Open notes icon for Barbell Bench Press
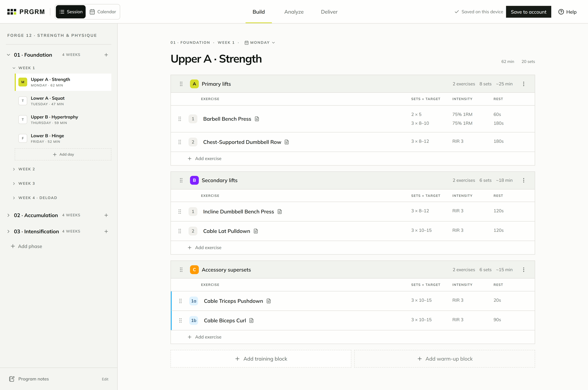The image size is (588, 390). (x=257, y=119)
